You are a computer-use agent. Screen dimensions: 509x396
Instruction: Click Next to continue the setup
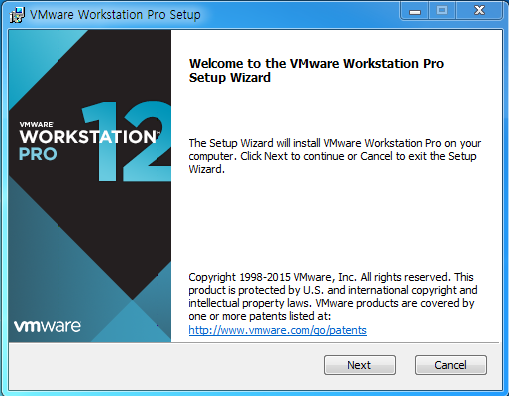360,365
